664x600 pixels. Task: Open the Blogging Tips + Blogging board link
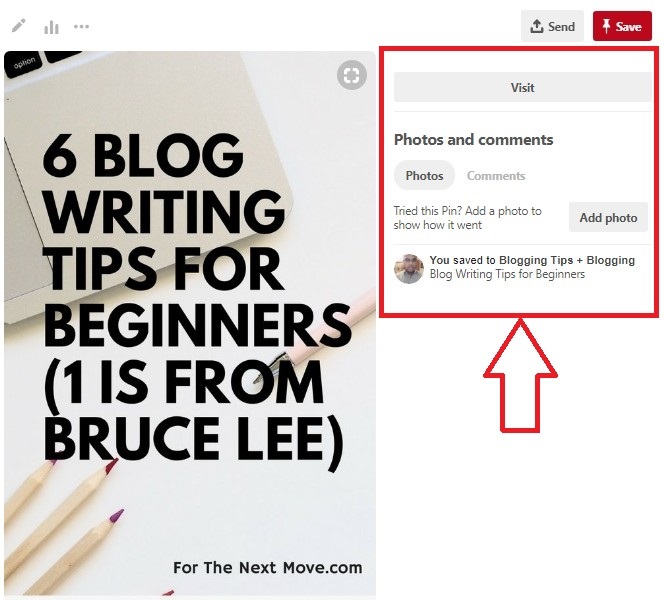pyautogui.click(x=567, y=260)
